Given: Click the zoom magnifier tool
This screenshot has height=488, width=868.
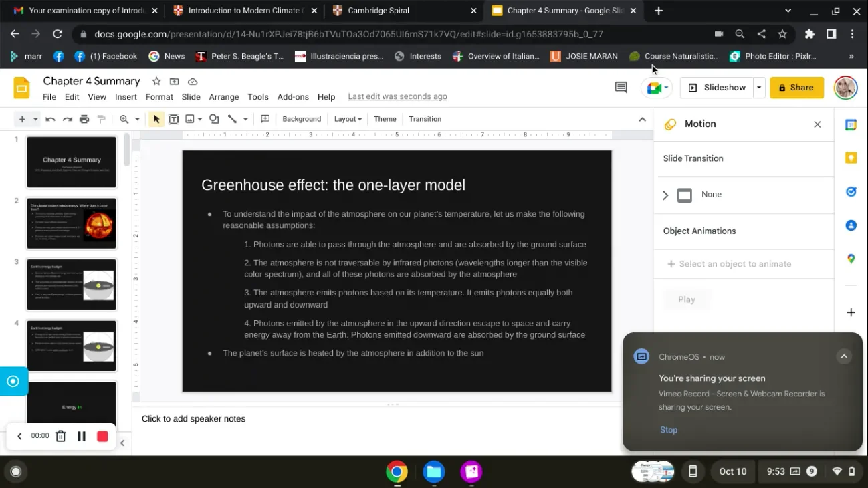Looking at the screenshot, I should [124, 119].
